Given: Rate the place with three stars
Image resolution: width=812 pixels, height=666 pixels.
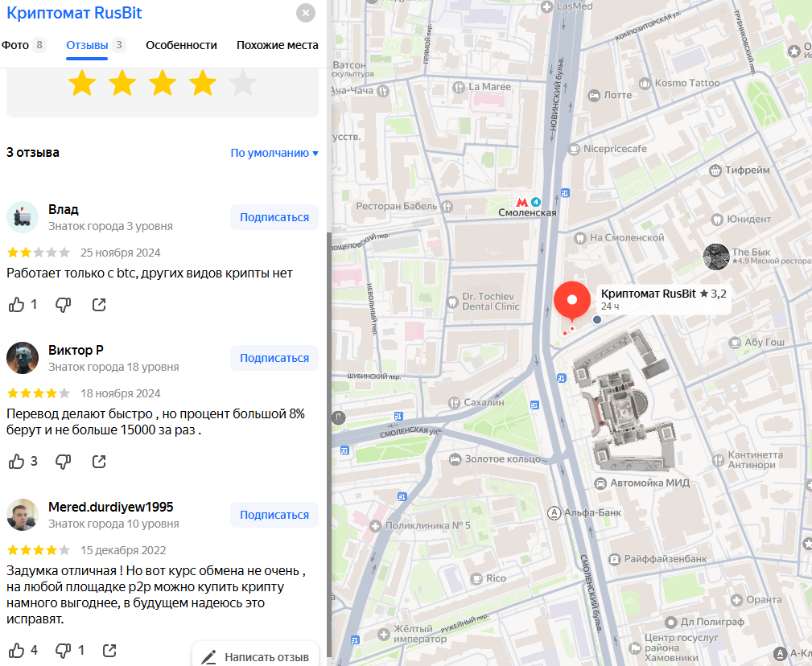Looking at the screenshot, I should (x=162, y=84).
